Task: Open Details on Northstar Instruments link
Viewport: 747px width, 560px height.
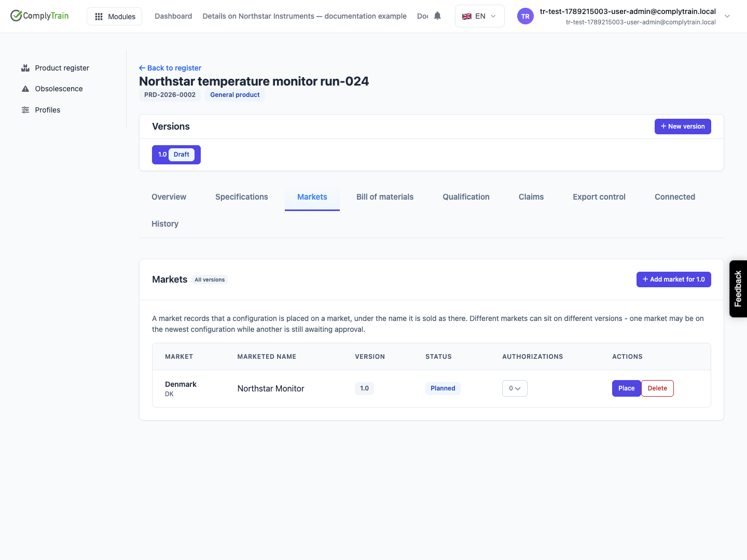Action: point(305,16)
